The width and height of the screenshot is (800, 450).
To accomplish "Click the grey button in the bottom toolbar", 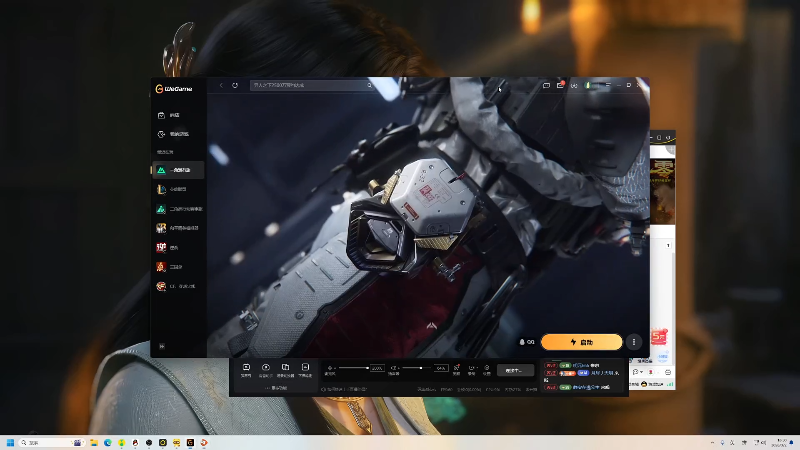I will 515,370.
